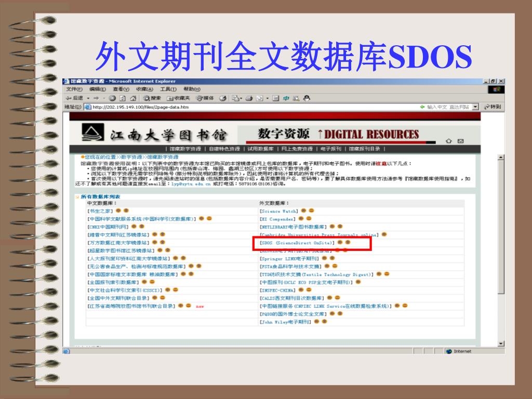Open the 文件(F) menu
Image resolution: width=532 pixels, height=399 pixels.
click(74, 89)
